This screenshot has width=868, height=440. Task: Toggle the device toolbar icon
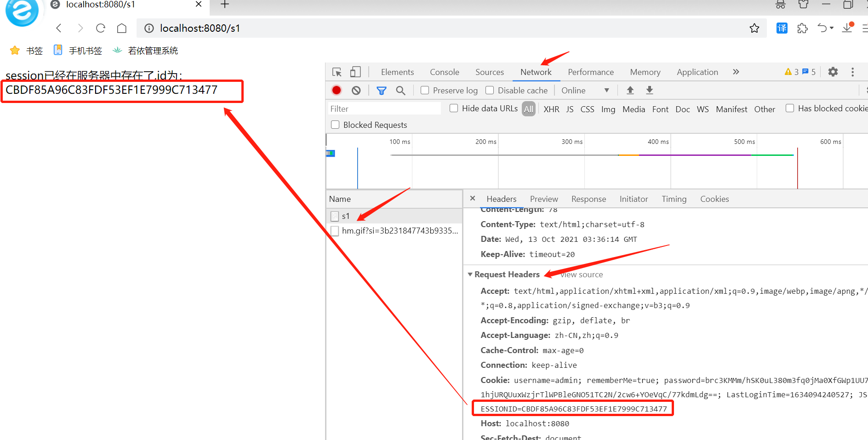coord(355,72)
